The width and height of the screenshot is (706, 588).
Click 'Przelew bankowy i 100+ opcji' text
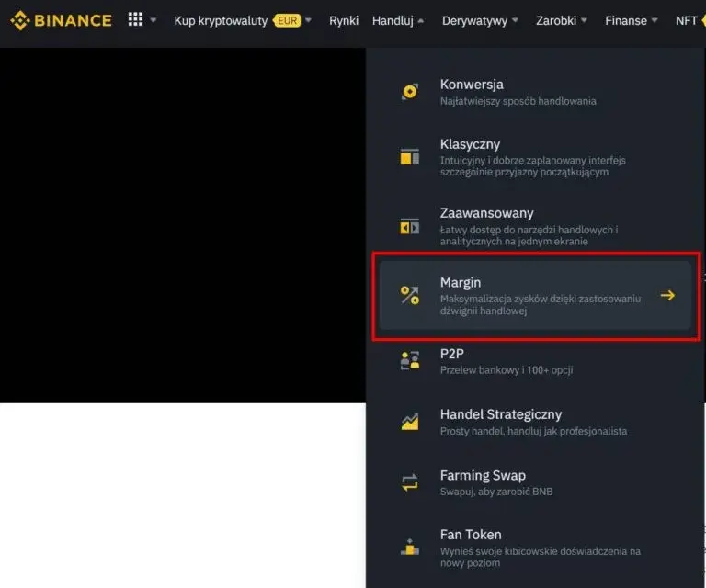coord(507,370)
